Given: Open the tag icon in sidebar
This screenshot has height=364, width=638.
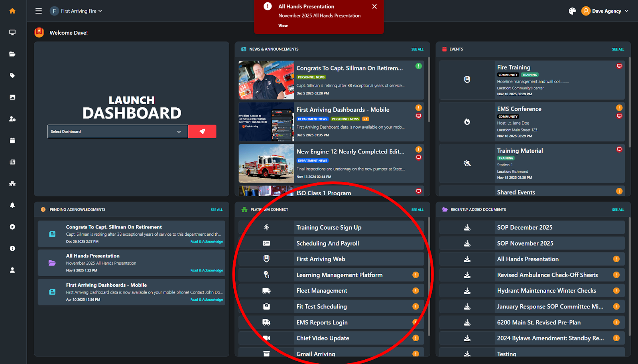Looking at the screenshot, I should pyautogui.click(x=12, y=75).
